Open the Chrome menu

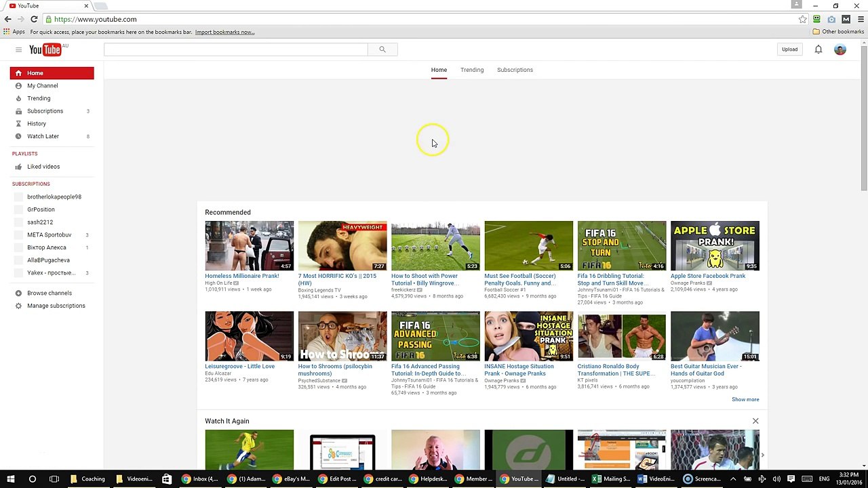(x=861, y=19)
